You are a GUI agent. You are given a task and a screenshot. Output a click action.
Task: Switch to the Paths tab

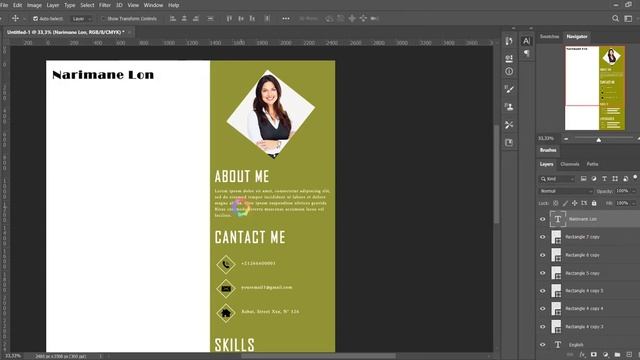592,164
